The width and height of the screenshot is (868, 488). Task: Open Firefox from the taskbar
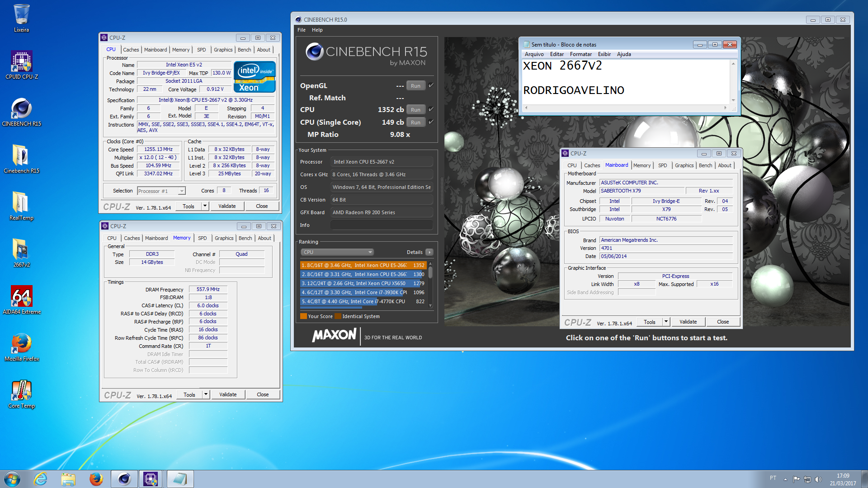click(x=96, y=479)
